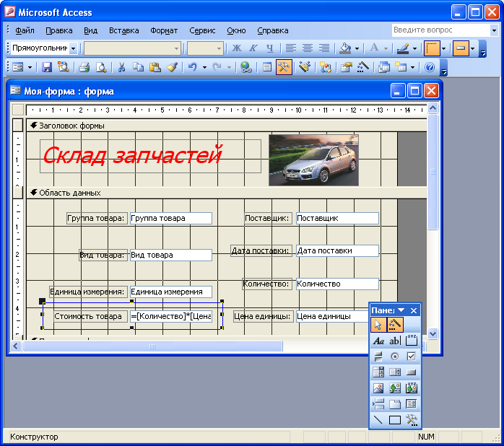Toggle Control Wizards in toolbox

[x=395, y=325]
